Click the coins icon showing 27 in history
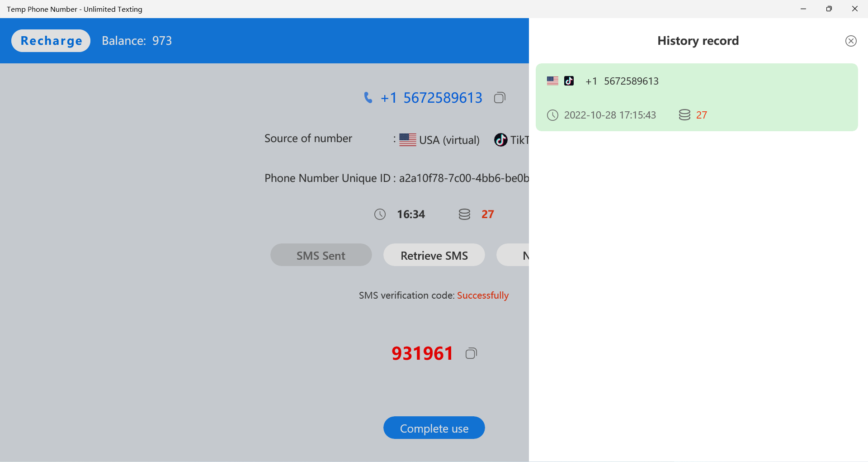868x462 pixels. click(684, 115)
